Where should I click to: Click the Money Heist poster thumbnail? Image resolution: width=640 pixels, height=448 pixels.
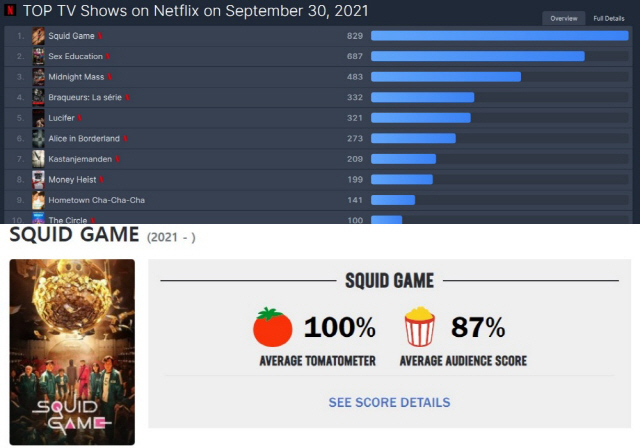coord(38,180)
